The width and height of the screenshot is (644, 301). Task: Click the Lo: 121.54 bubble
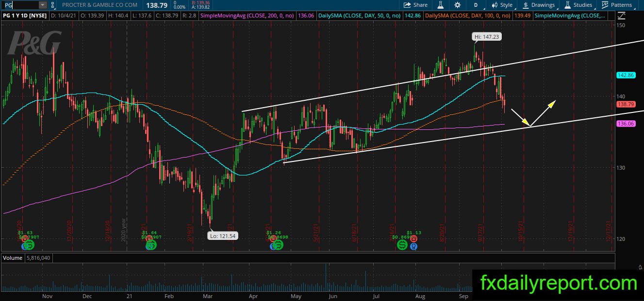(223, 236)
